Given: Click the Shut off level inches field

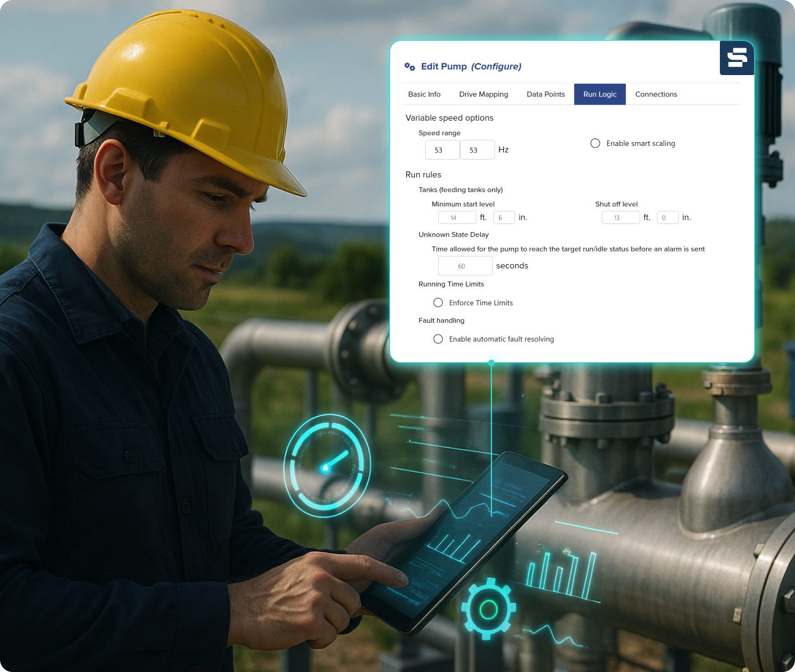Looking at the screenshot, I should click(667, 218).
